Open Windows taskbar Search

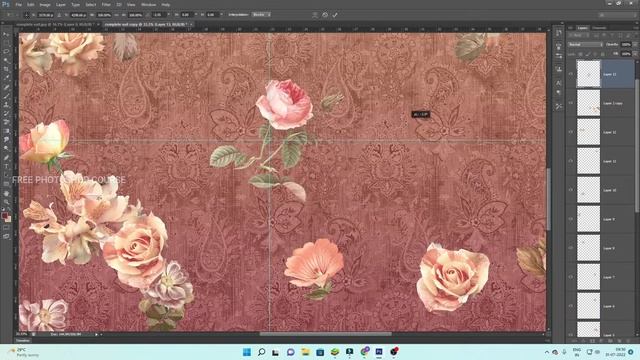point(262,352)
